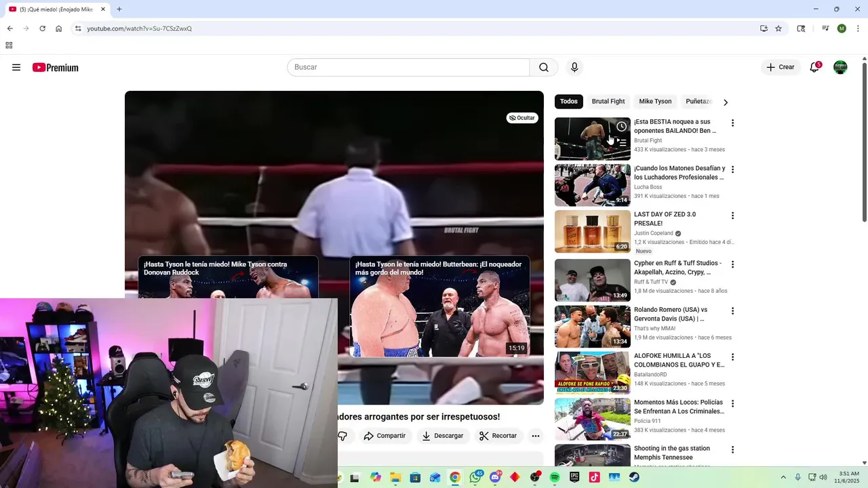Install app icon in address bar

[764, 28]
